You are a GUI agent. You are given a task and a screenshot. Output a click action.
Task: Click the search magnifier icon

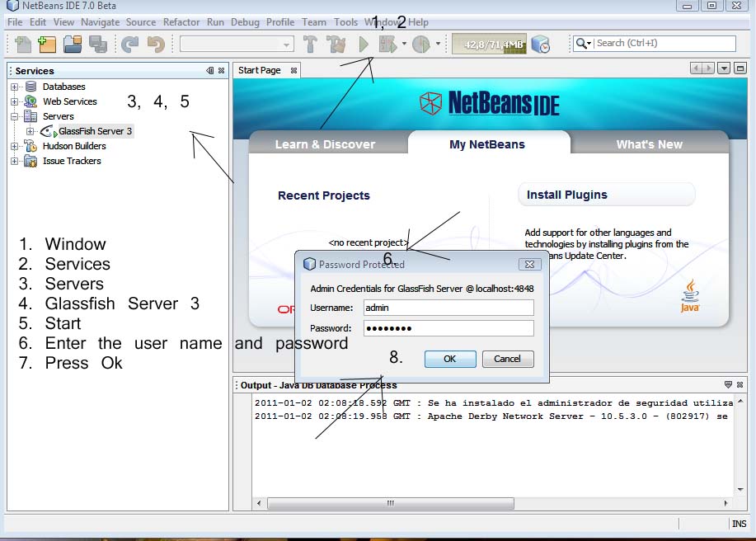tap(581, 44)
